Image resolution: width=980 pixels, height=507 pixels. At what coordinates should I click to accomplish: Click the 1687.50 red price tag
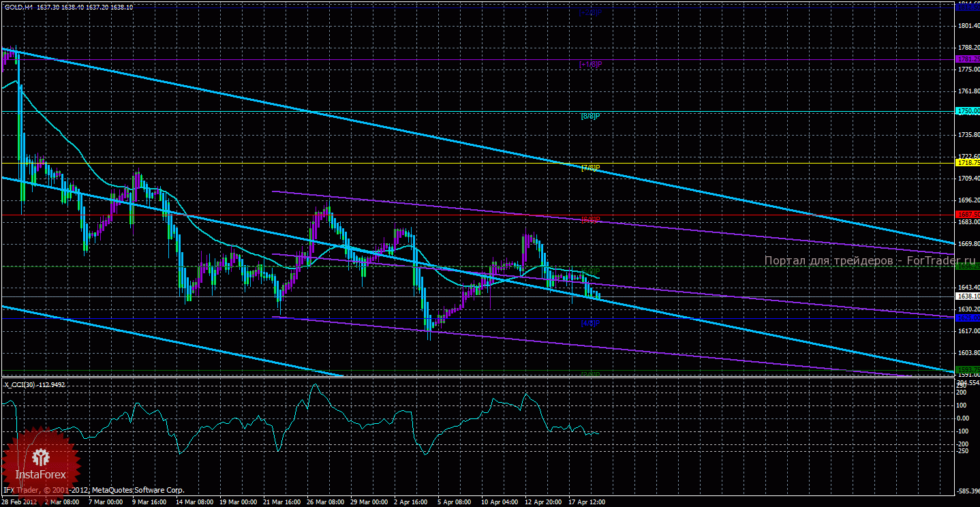(968, 214)
